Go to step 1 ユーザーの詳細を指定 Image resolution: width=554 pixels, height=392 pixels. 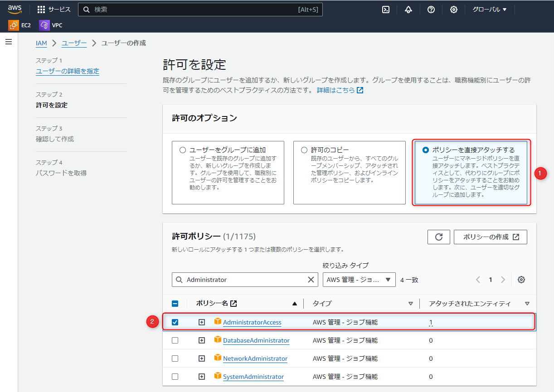tap(68, 71)
